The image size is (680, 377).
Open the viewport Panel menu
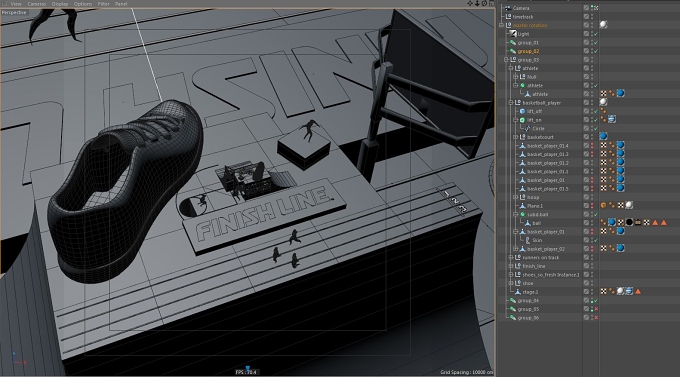121,4
